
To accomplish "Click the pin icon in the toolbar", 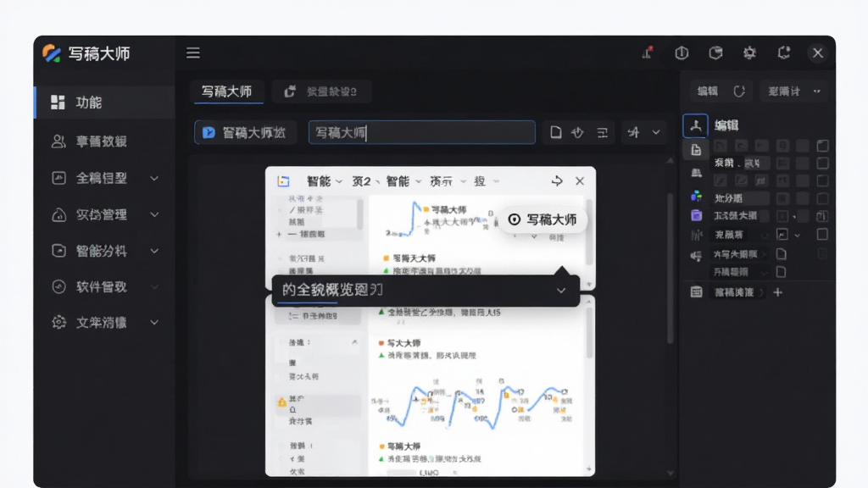I will 633,132.
